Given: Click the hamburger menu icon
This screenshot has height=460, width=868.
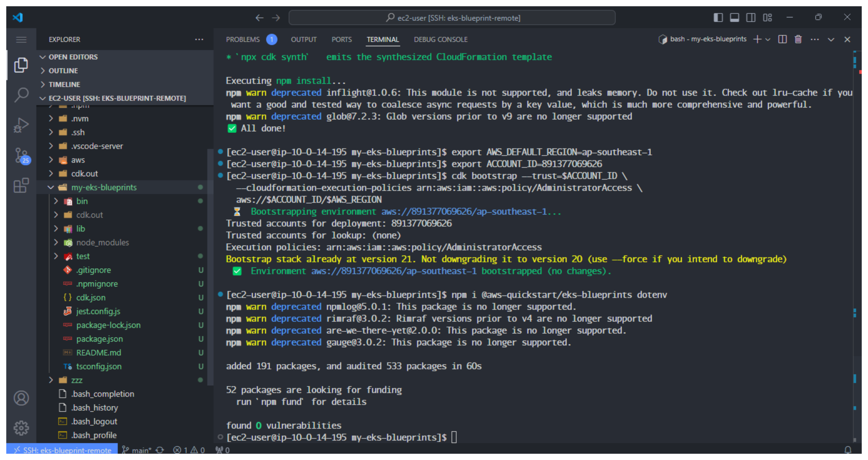Looking at the screenshot, I should point(21,40).
